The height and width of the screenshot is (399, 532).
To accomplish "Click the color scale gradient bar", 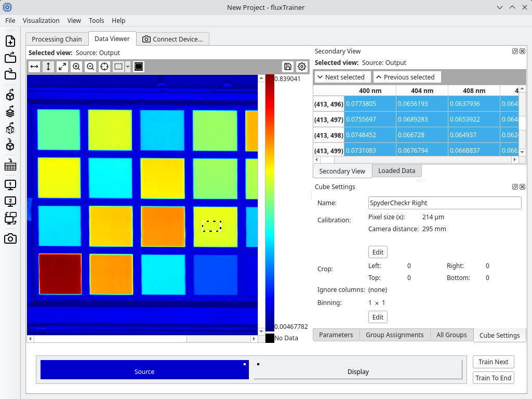I will [x=270, y=203].
